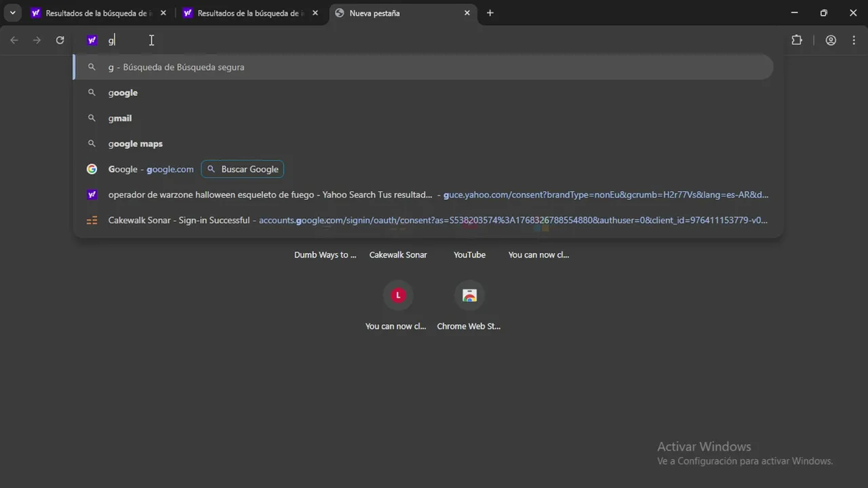Reload the page with the refresh icon
Screen dimensions: 868x488
[x=60, y=40]
